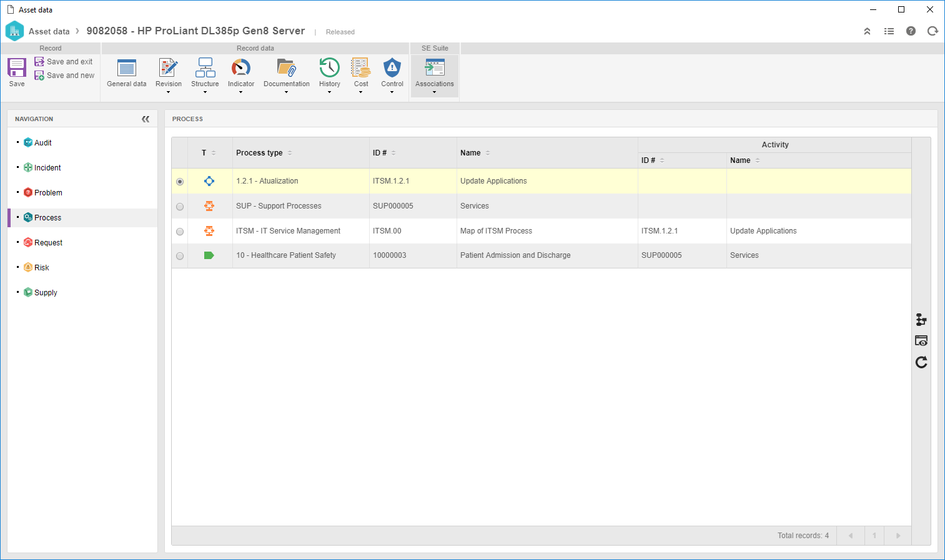
Task: Open the Incident navigation item
Action: pyautogui.click(x=47, y=168)
